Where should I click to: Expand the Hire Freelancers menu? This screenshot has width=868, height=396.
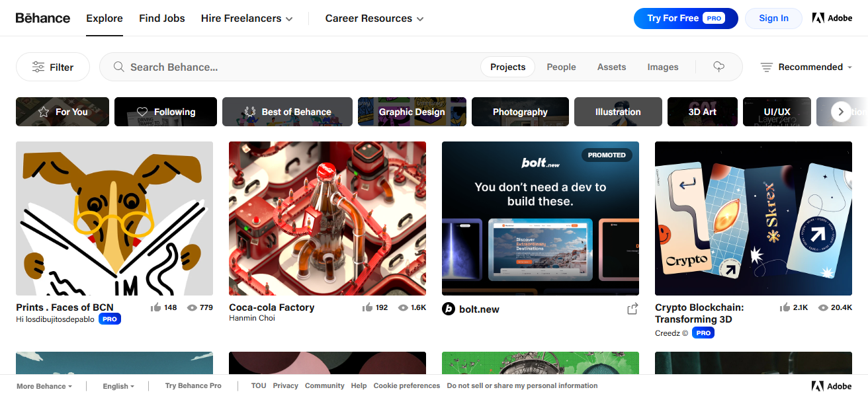[247, 19]
